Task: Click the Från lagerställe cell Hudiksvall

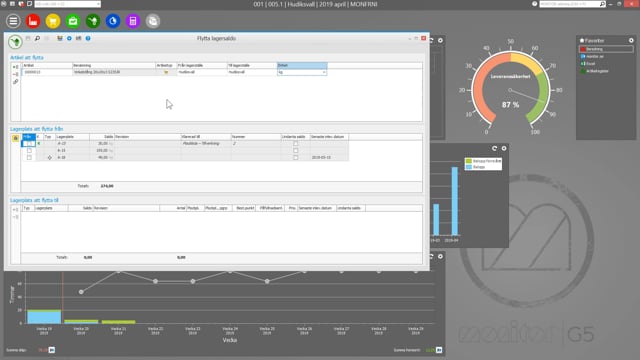Action: [202, 72]
